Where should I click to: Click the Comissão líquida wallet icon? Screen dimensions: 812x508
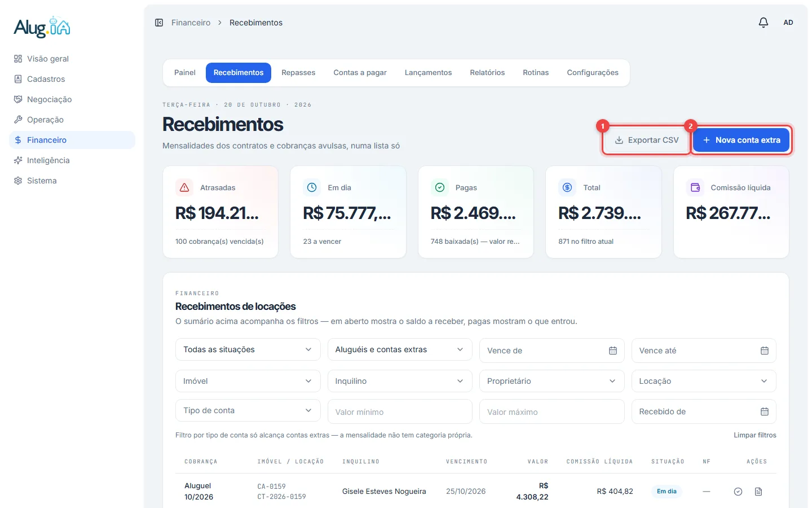coord(695,187)
